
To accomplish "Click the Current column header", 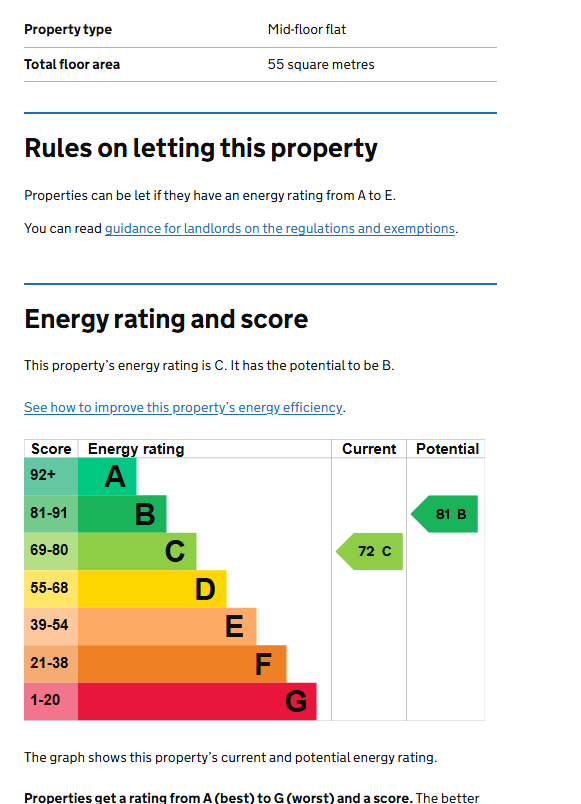I will tap(369, 449).
